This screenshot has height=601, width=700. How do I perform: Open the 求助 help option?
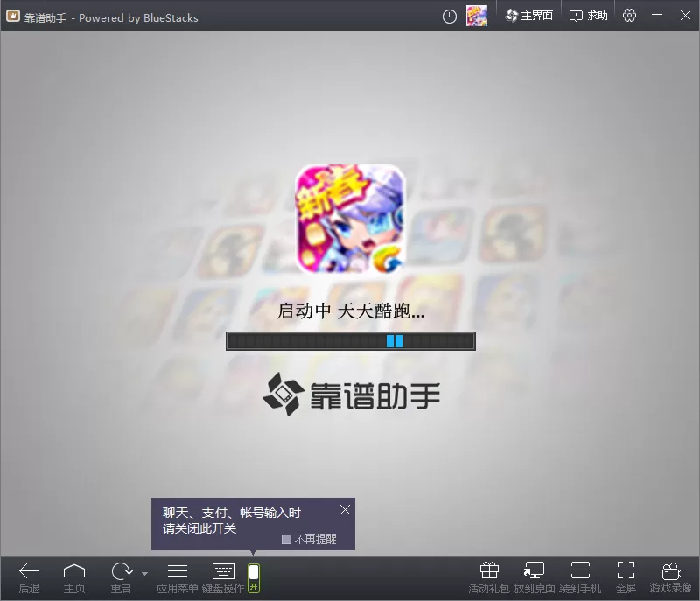(588, 16)
